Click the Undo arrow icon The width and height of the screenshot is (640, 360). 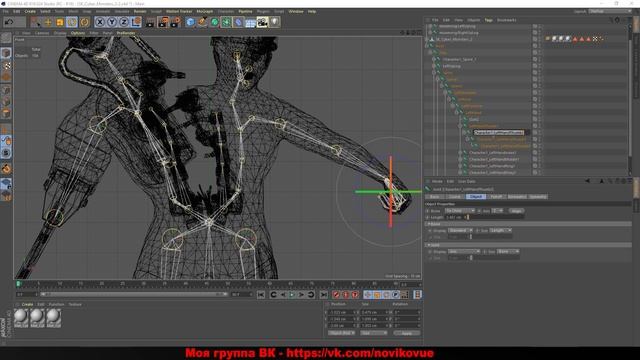9,22
